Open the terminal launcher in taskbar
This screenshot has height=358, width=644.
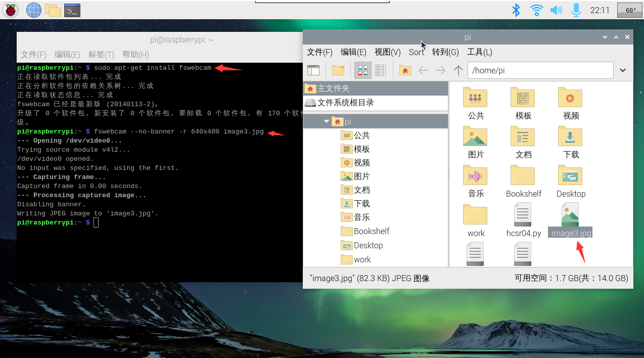pyautogui.click(x=72, y=10)
